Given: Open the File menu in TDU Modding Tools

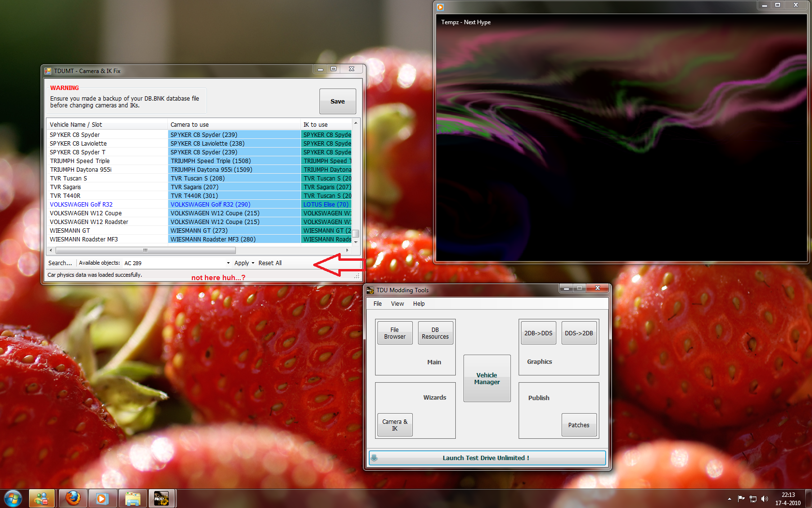Looking at the screenshot, I should click(x=377, y=304).
